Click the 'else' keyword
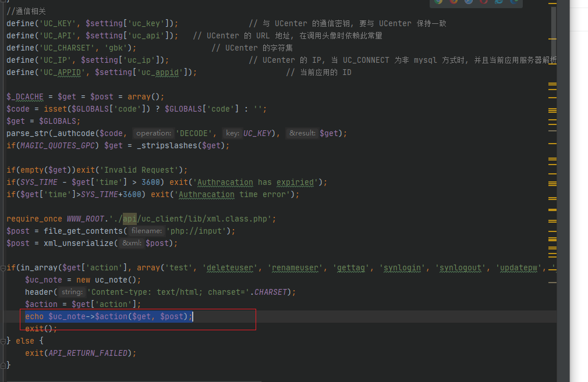 click(25, 341)
